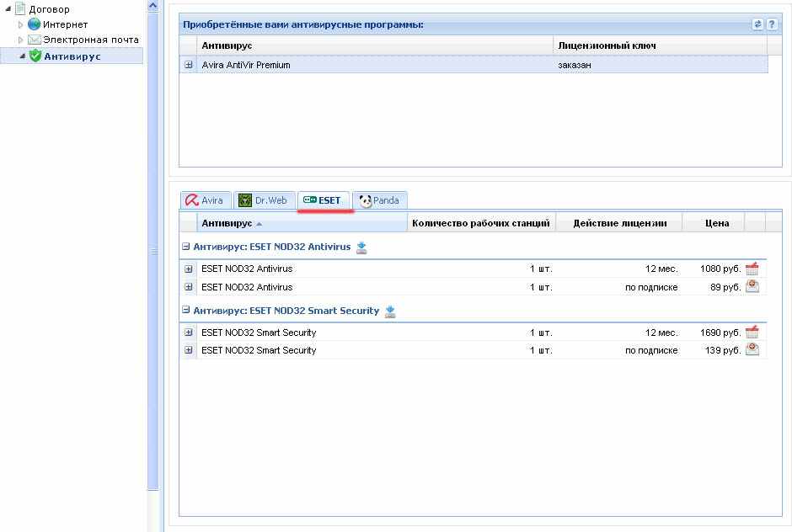Expand ESET NOD32 Antivirus по подписке row
The height and width of the screenshot is (532, 792).
(189, 287)
